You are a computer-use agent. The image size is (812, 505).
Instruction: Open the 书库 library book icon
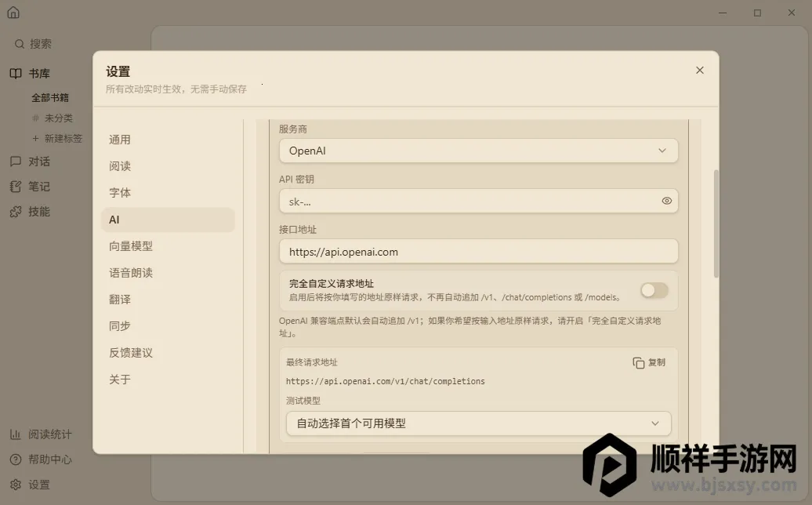(16, 74)
